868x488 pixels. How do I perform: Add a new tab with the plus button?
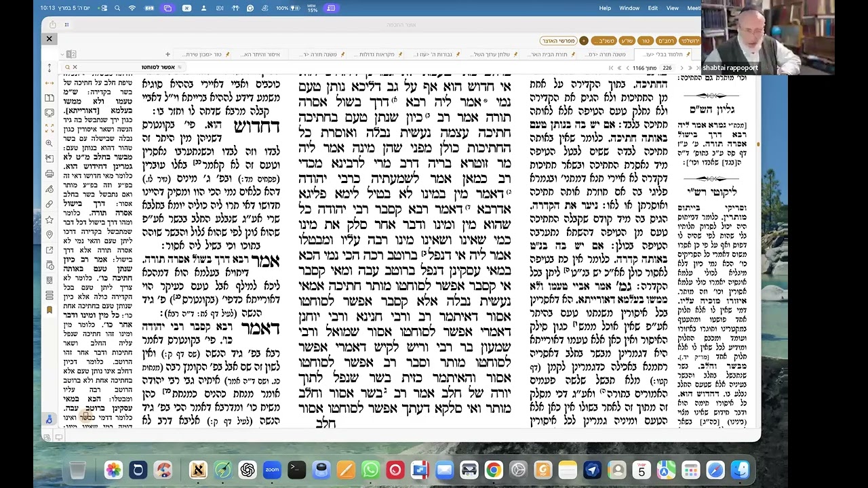(x=167, y=54)
